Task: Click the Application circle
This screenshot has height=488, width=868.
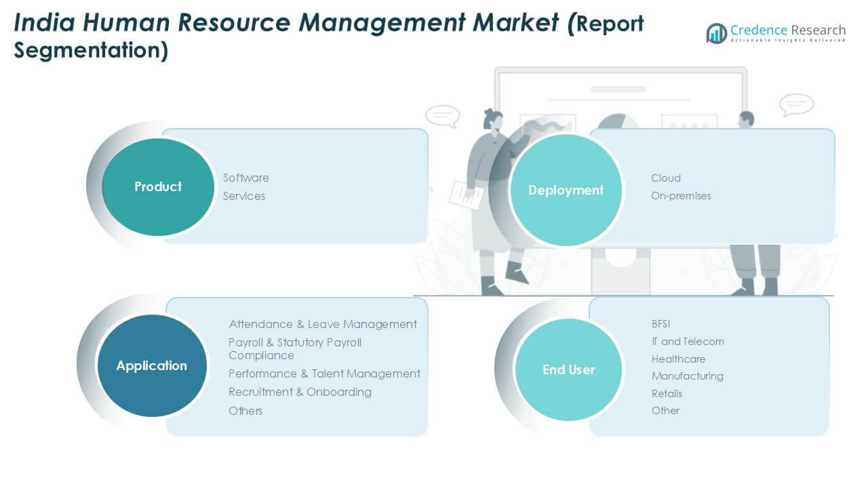Action: tap(151, 366)
